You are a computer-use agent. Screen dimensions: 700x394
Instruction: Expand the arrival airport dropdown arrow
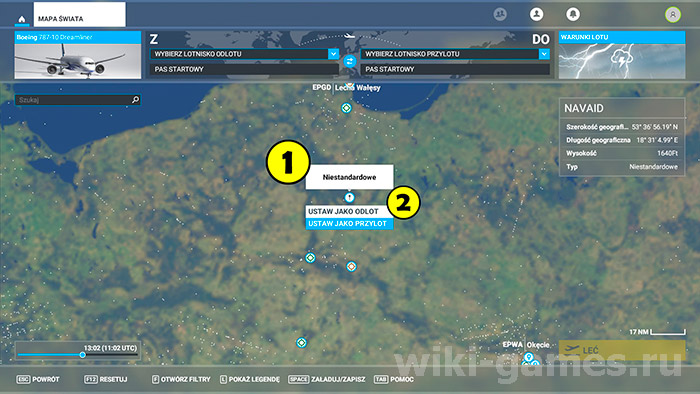coord(544,54)
